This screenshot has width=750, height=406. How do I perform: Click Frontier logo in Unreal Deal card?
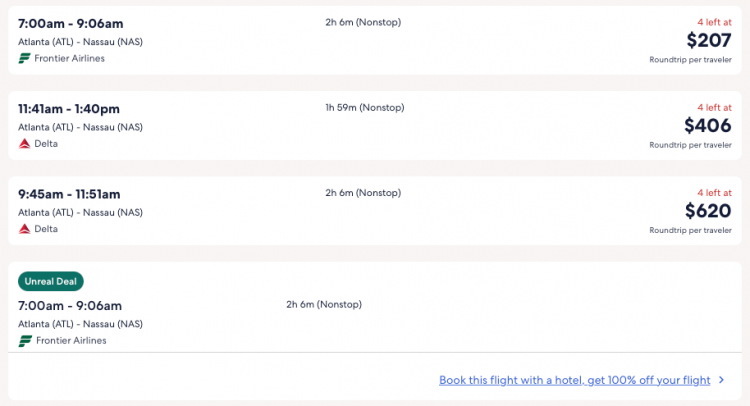[25, 341]
